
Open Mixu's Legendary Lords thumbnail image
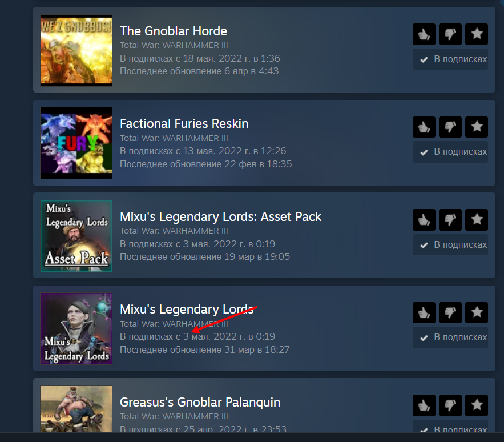[76, 328]
